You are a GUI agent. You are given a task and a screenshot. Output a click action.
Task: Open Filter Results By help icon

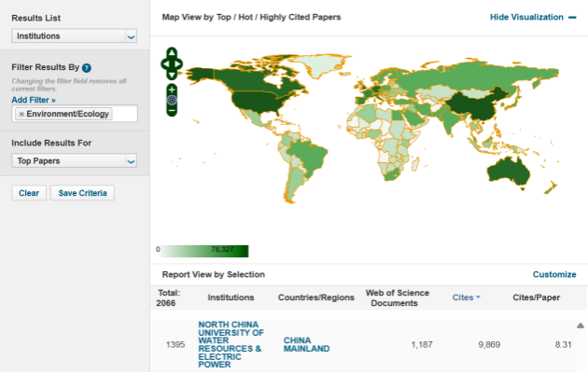click(x=87, y=68)
